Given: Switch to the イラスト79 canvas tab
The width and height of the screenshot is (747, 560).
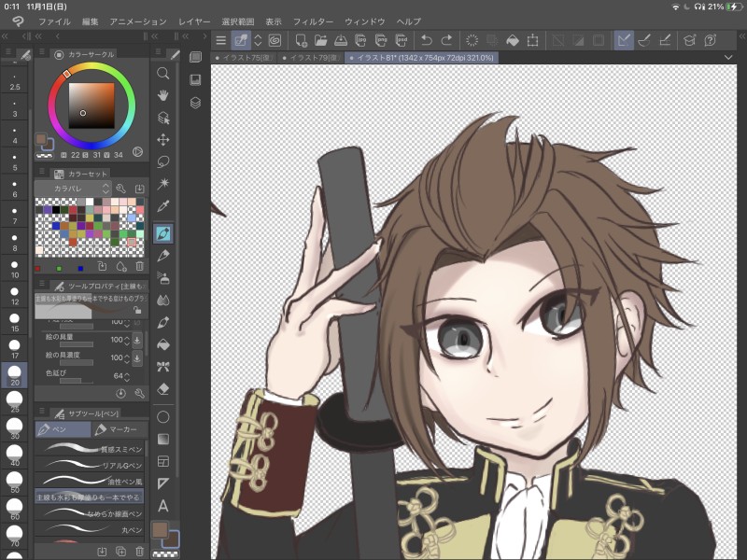Looking at the screenshot, I should point(311,58).
